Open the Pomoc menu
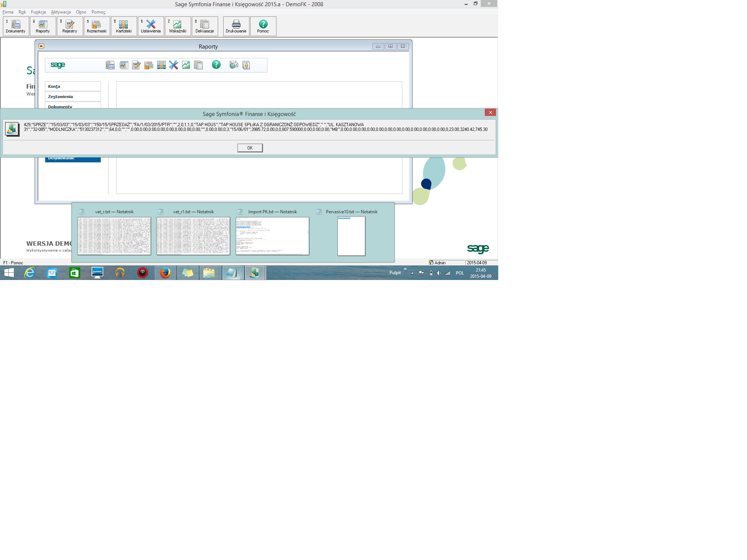The width and height of the screenshot is (747, 560). (x=98, y=12)
